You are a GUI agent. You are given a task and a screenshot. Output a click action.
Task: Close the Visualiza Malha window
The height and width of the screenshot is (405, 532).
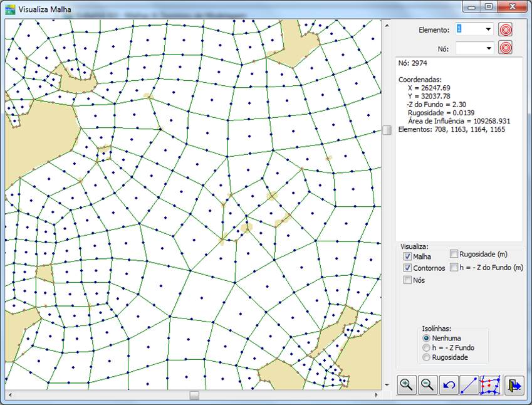click(513, 7)
